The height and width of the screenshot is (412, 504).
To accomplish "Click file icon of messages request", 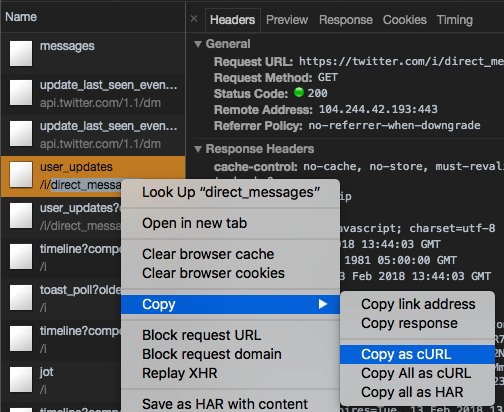I will (x=21, y=53).
